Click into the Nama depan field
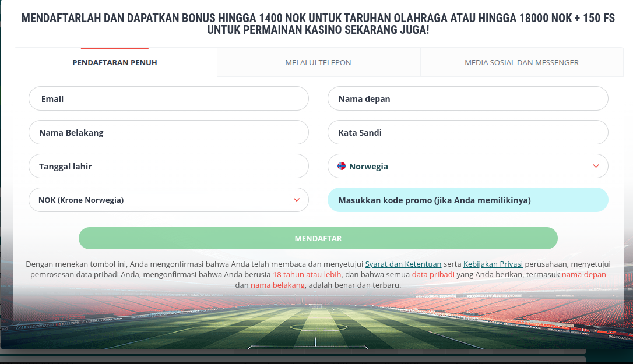Viewport: 633px width, 364px height. [x=467, y=99]
